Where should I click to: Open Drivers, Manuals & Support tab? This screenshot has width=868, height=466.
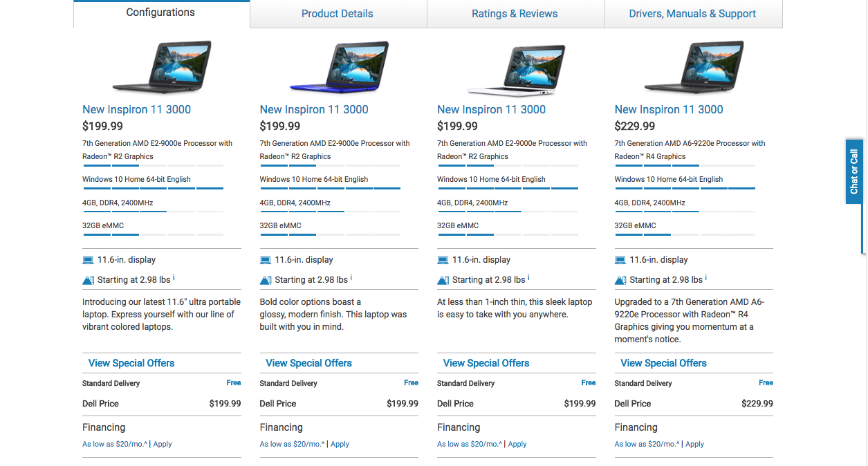(x=692, y=14)
